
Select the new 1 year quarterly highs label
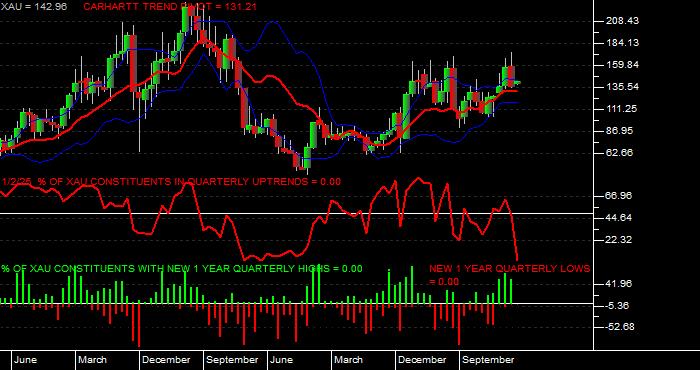(182, 269)
